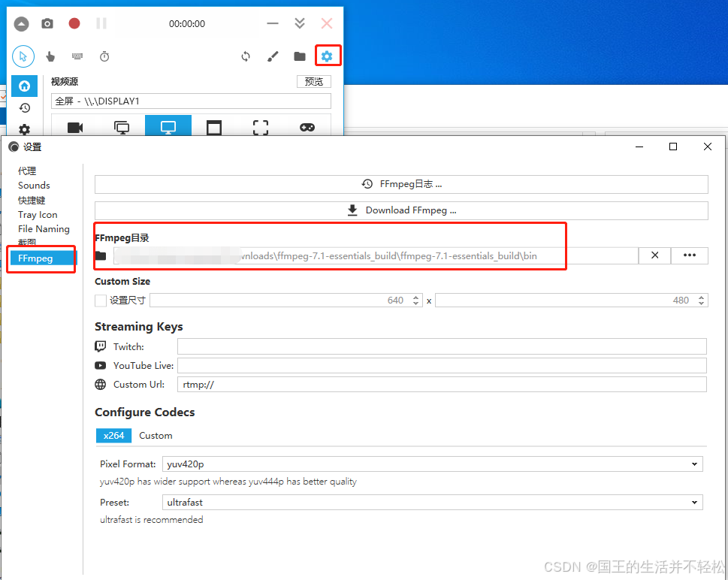Toggle include mouse cursor option
The width and height of the screenshot is (728, 580).
23,56
